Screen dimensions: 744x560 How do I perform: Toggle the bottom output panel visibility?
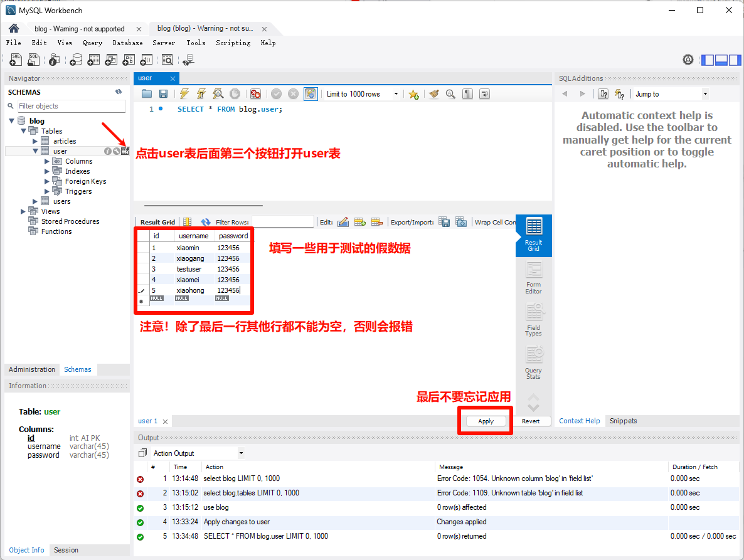pyautogui.click(x=721, y=60)
